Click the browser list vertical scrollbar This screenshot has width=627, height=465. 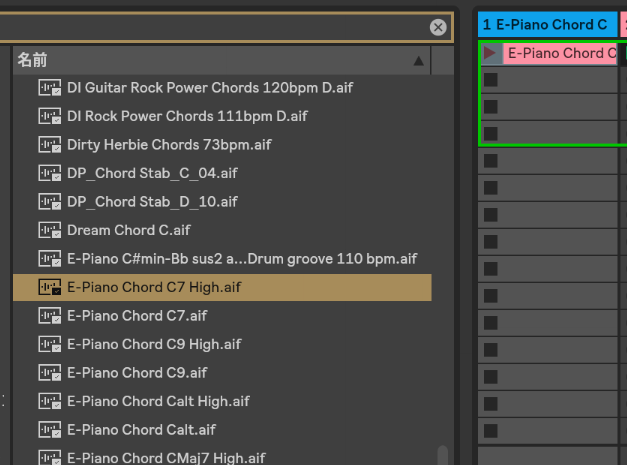tap(443, 455)
